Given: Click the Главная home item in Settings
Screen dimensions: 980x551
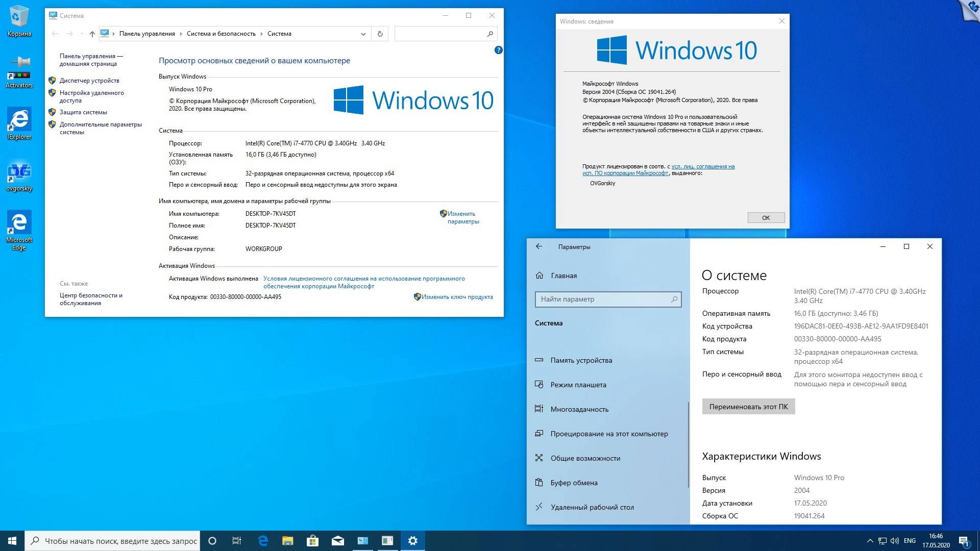Looking at the screenshot, I should (563, 275).
